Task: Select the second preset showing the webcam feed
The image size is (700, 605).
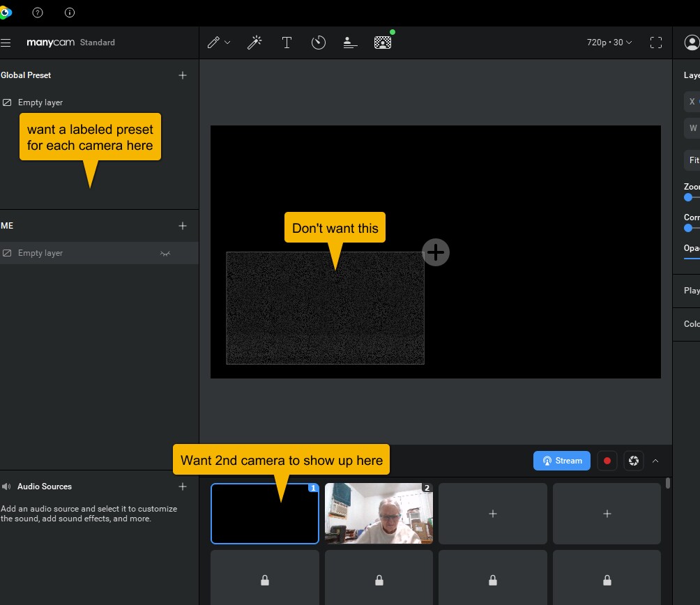Action: point(379,513)
